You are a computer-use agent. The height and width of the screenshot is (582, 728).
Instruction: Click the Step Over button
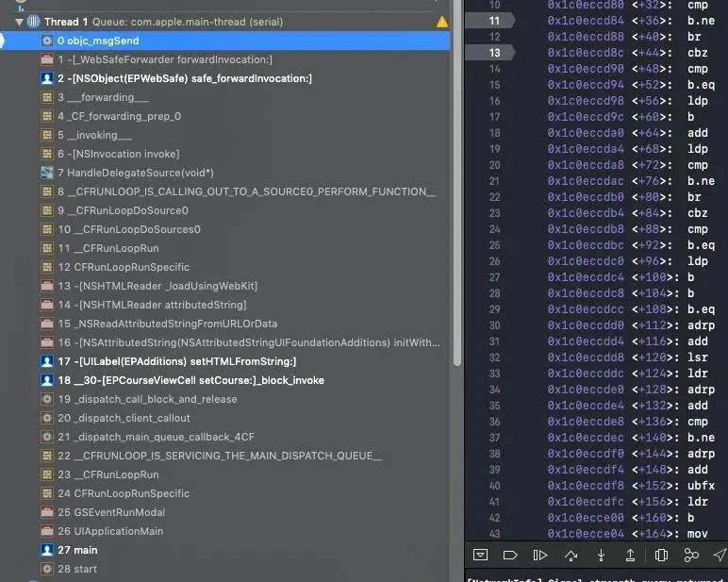click(571, 555)
